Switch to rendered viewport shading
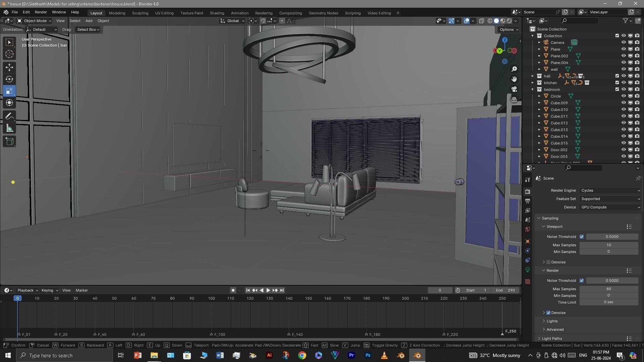This screenshot has height=362, width=644. coord(509,21)
